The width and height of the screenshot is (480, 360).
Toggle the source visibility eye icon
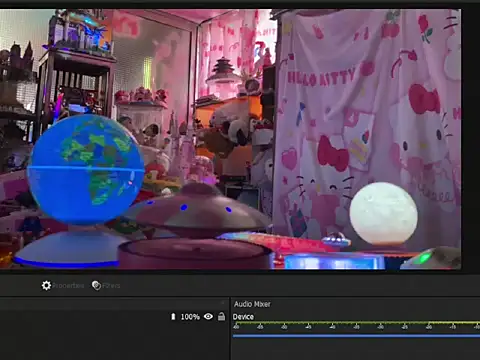coord(208,316)
